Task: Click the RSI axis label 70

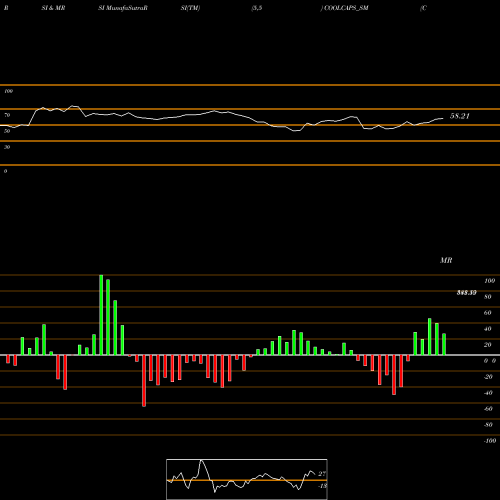Action: click(7, 115)
